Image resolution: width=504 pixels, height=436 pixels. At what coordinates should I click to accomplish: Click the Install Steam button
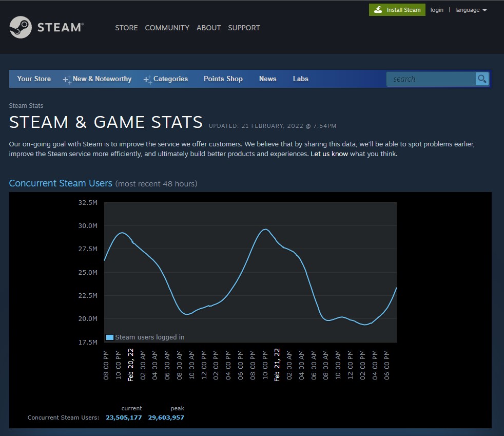(397, 10)
